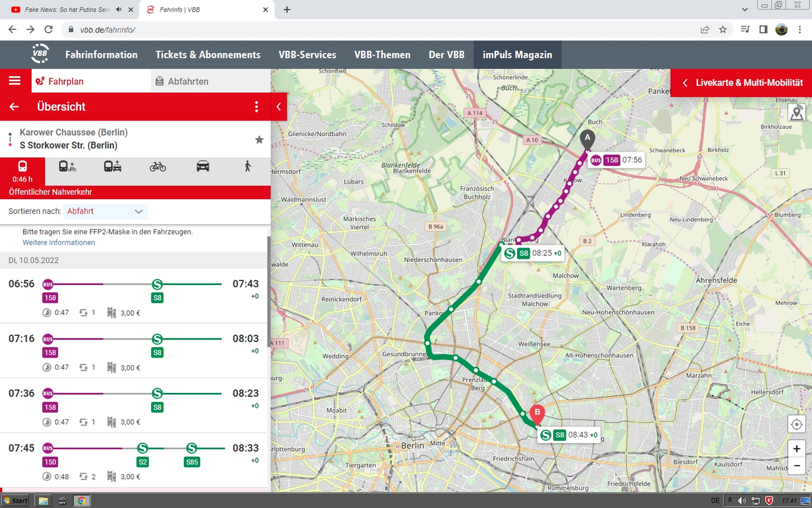Click the S2 line badge in 07:45 connection
The width and height of the screenshot is (812, 508).
tap(143, 463)
